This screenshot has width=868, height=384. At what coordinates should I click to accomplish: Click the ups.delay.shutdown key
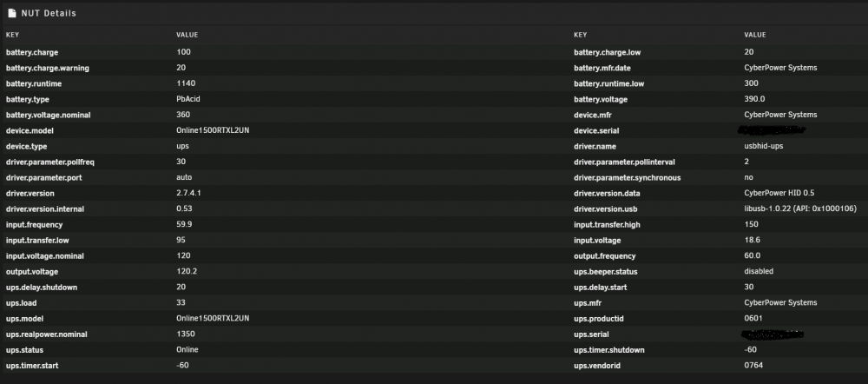(x=42, y=288)
